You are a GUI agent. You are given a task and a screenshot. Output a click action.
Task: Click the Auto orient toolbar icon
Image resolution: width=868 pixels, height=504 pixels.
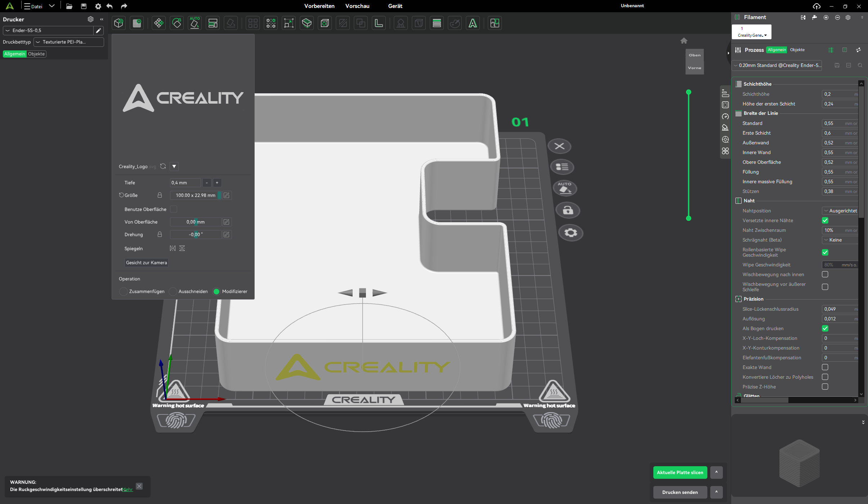194,23
